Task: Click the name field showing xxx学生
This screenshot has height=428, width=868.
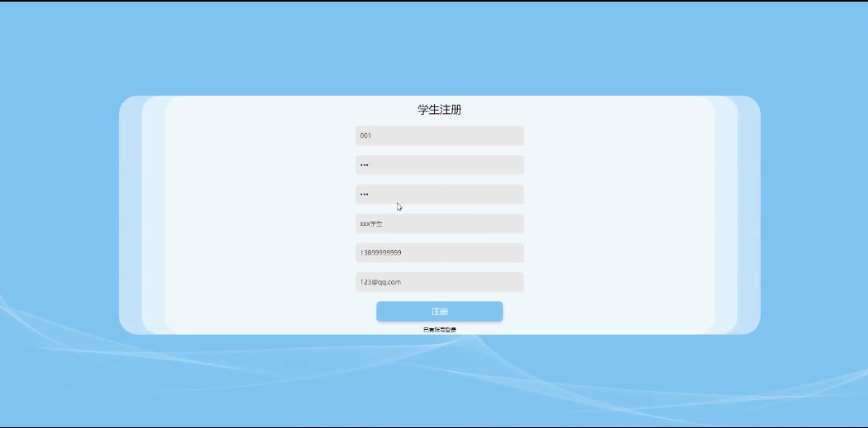Action: pos(440,223)
